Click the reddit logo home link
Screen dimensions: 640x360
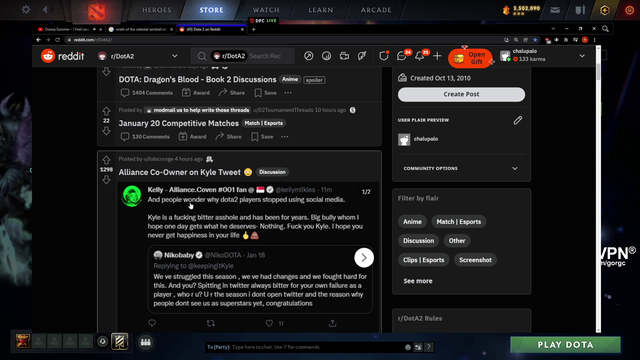pos(62,56)
